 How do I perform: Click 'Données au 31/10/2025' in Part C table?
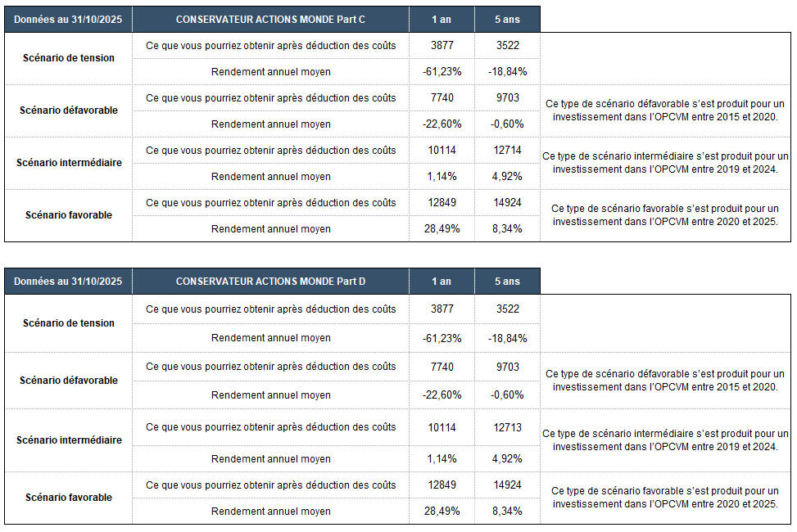[x=68, y=19]
